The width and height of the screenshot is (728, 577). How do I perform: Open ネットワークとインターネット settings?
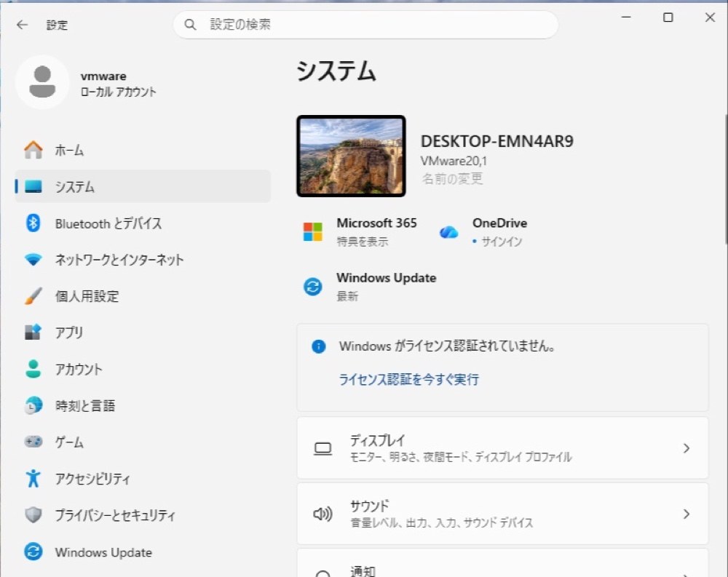(143, 260)
